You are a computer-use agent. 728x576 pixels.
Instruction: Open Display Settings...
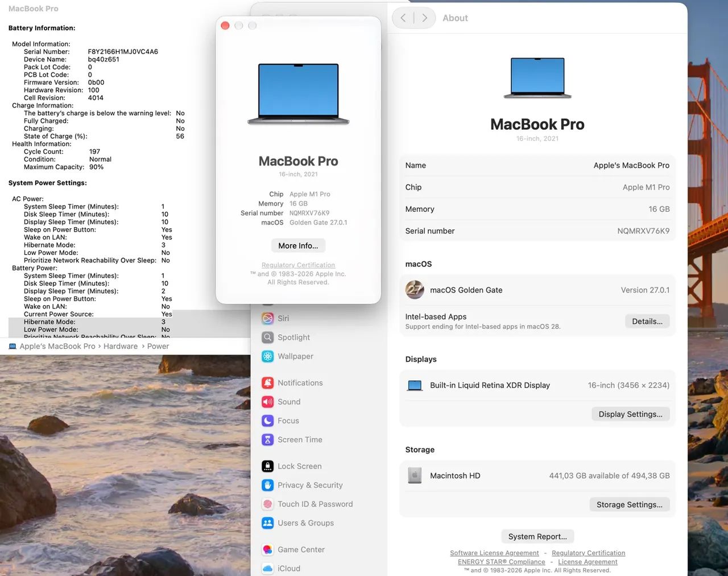pyautogui.click(x=630, y=414)
